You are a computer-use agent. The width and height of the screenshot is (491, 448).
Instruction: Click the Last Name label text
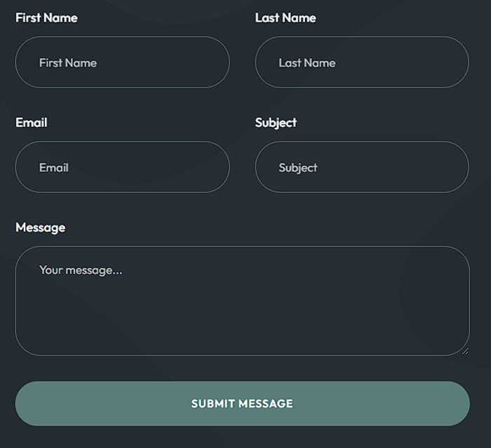pyautogui.click(x=285, y=18)
